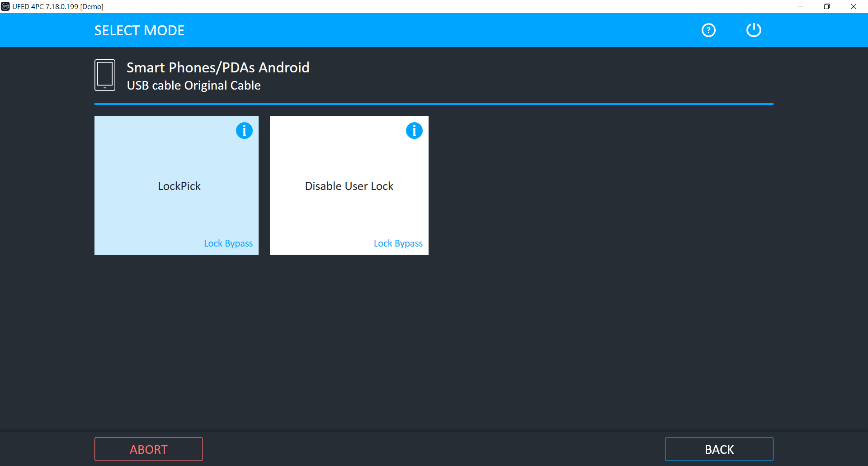Go back using the BACK button

719,449
